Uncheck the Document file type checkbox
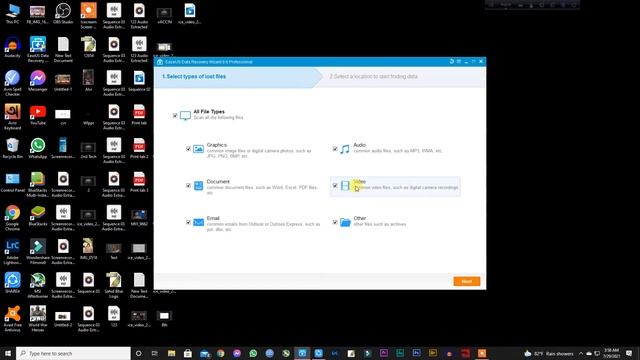 pos(188,185)
